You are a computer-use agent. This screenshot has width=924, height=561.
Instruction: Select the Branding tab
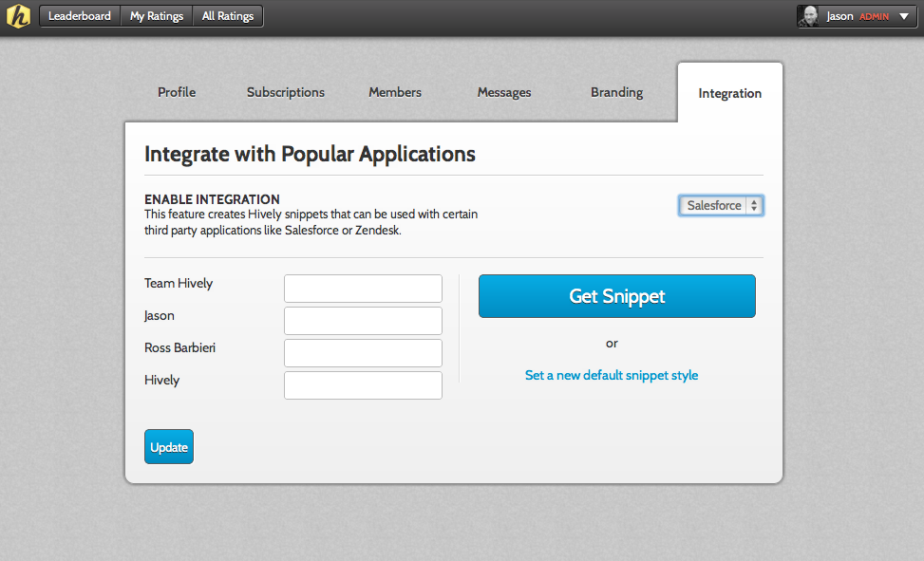point(617,92)
